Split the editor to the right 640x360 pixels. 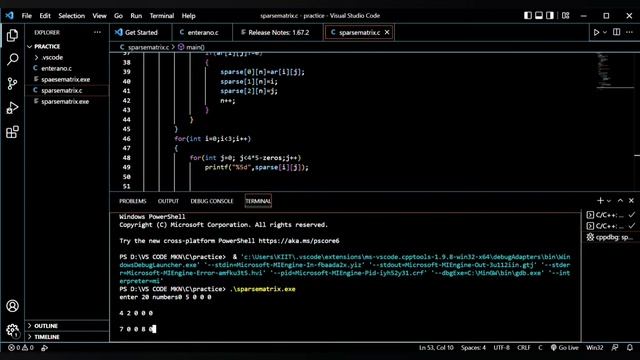click(617, 32)
